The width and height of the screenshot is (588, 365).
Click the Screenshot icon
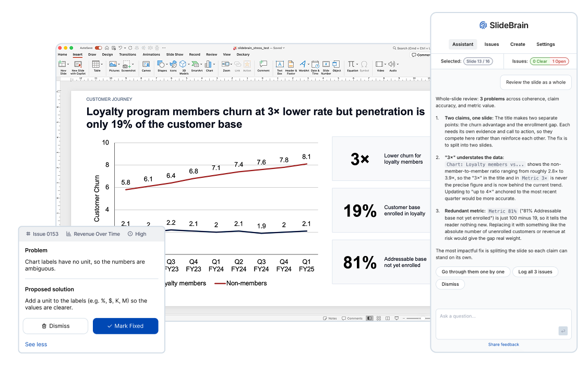tap(126, 65)
